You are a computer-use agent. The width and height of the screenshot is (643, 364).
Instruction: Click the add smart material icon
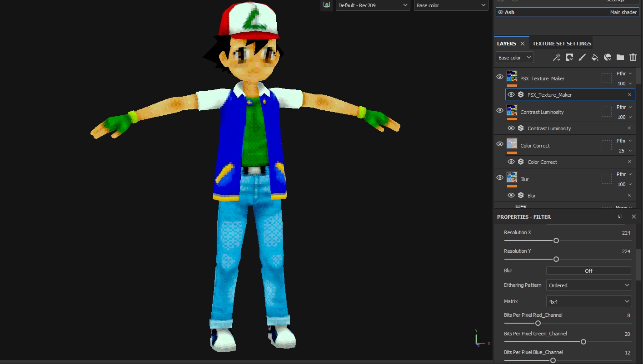point(608,57)
